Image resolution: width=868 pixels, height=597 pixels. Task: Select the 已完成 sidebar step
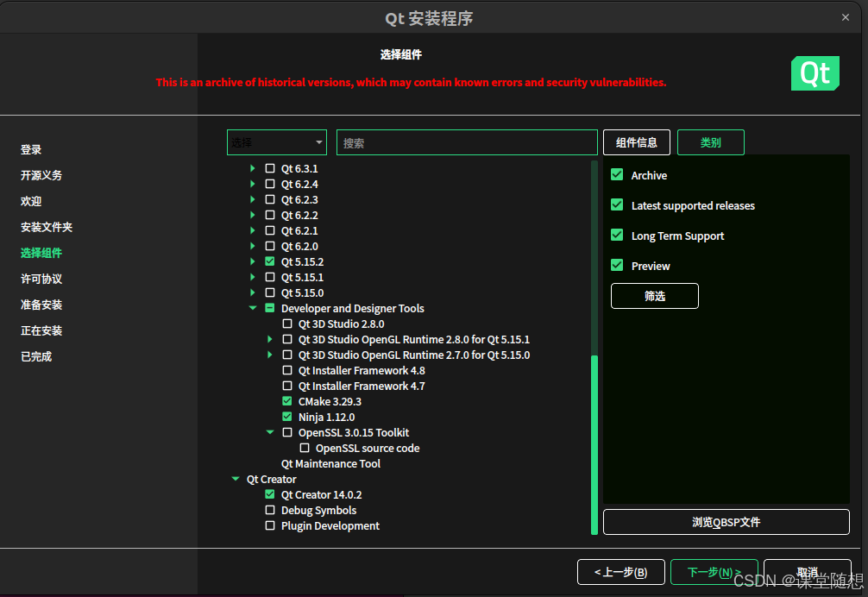click(36, 357)
